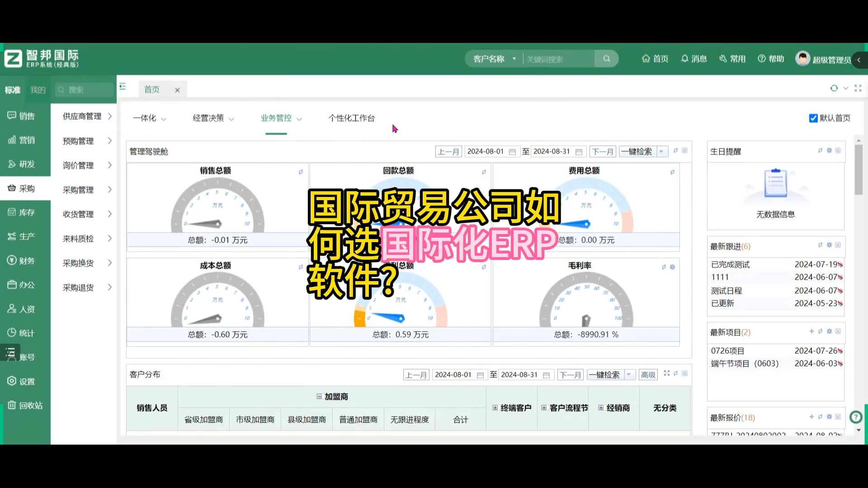Viewport: 868px width, 488px height.
Task: Click 上一月 button in 客户分布
Action: [416, 375]
